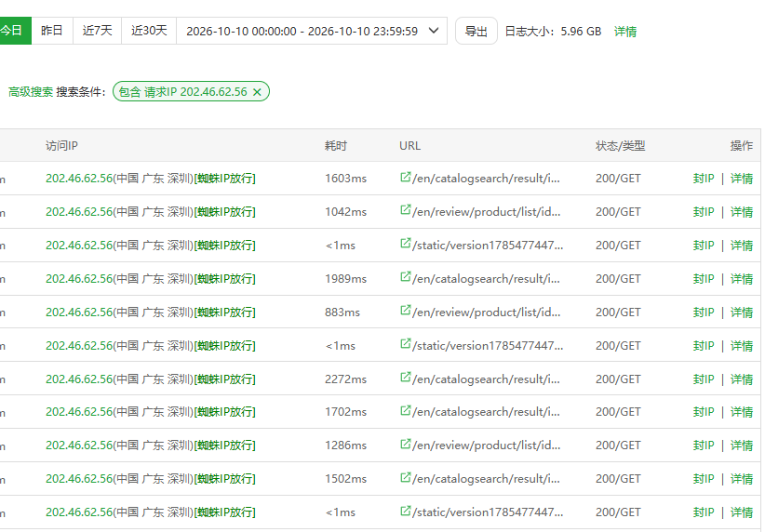This screenshot has height=532, width=765.
Task: Click the 1603ms duration value
Action: [x=345, y=179]
